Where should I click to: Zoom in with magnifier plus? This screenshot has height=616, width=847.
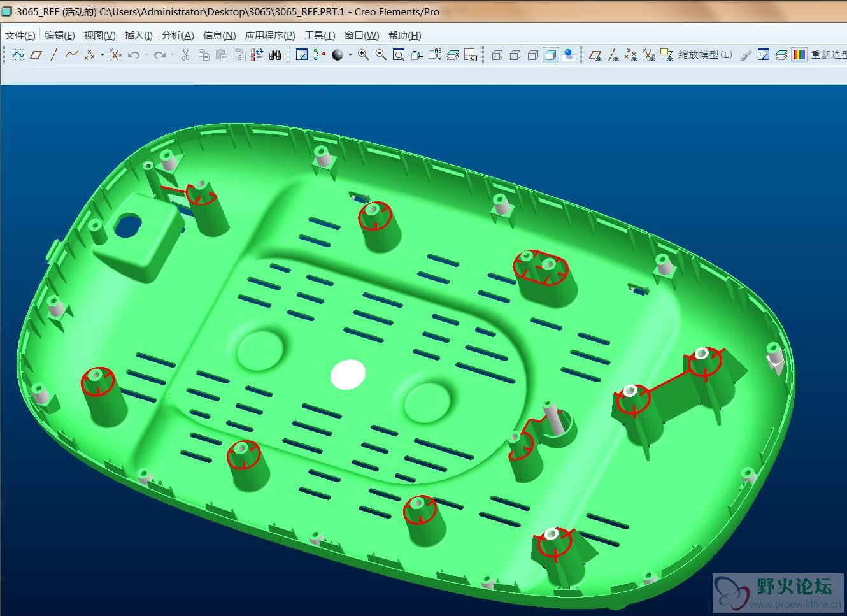[363, 55]
